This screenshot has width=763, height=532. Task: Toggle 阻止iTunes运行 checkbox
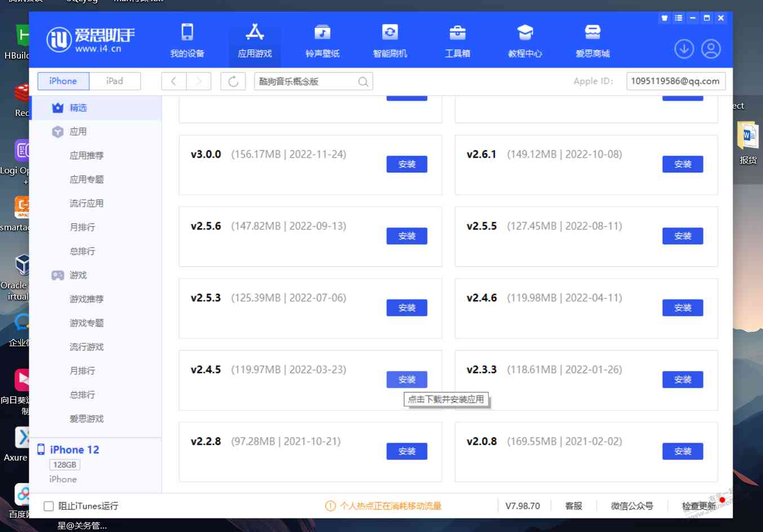(x=49, y=506)
